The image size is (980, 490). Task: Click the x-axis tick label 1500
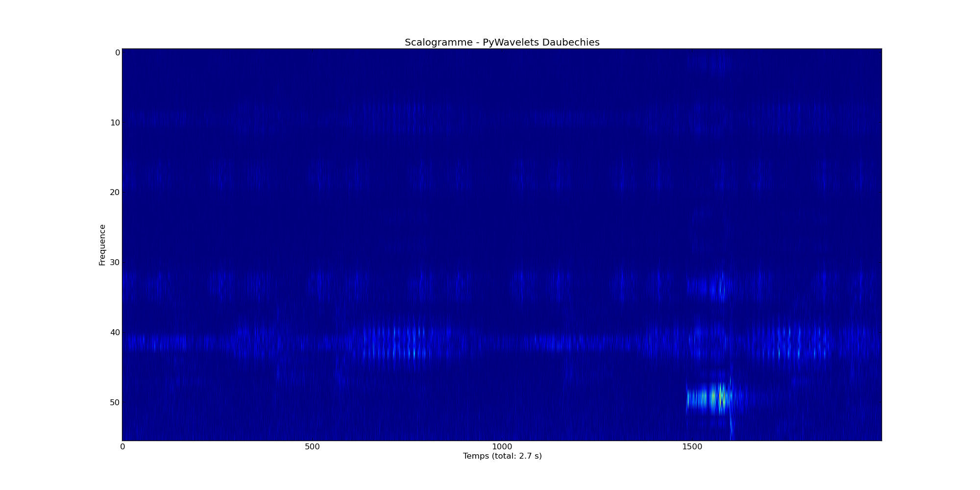[x=692, y=447]
